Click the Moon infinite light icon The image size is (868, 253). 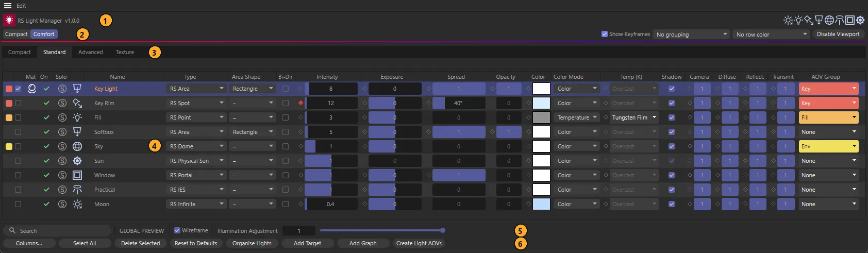(x=77, y=204)
